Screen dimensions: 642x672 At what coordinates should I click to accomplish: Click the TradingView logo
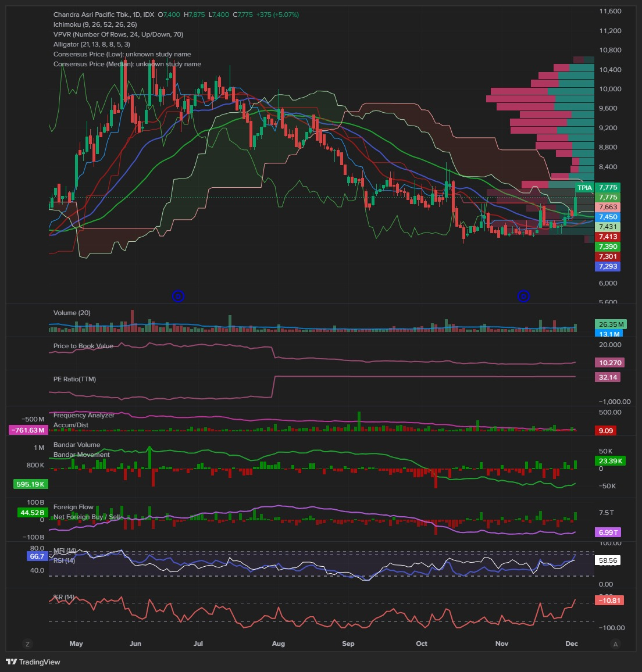(x=33, y=662)
